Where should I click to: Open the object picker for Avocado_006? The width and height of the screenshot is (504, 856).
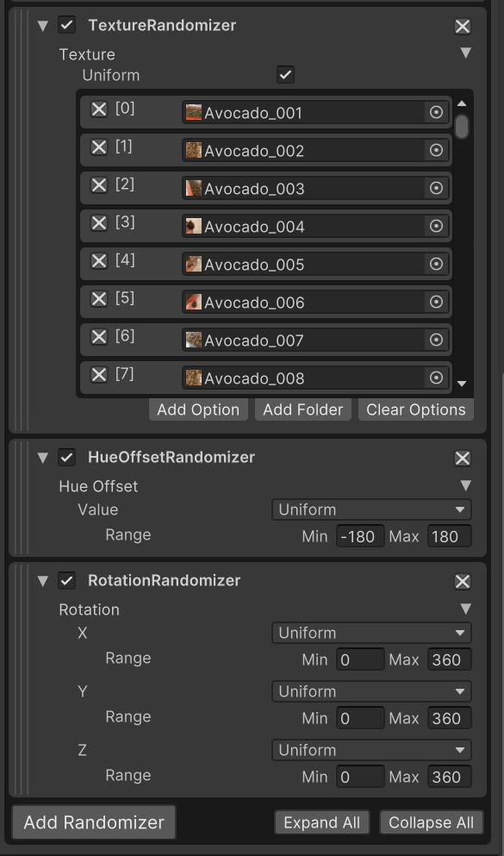[x=436, y=302]
